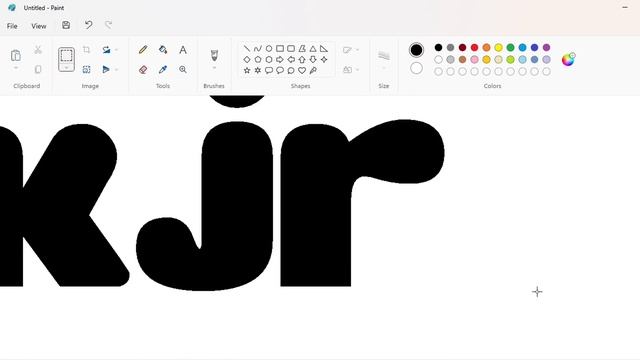Choose the Right triangle shape
Image resolution: width=640 pixels, height=360 pixels.
(324, 49)
